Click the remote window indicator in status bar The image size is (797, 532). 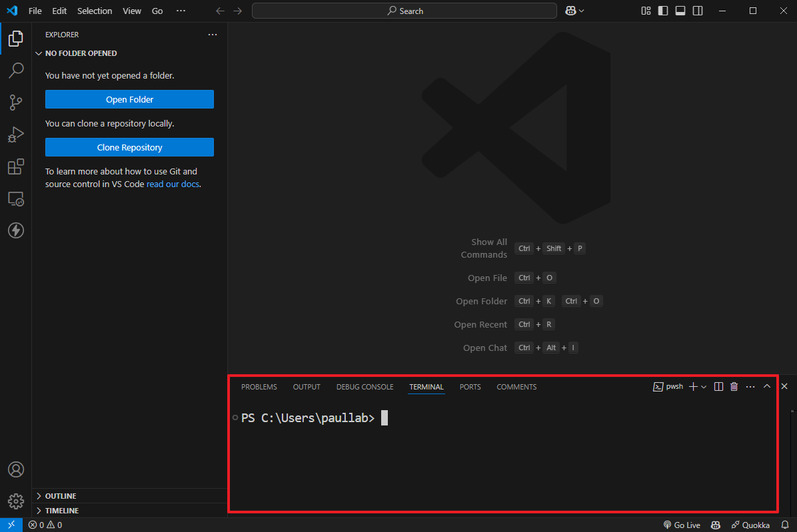tap(11, 525)
